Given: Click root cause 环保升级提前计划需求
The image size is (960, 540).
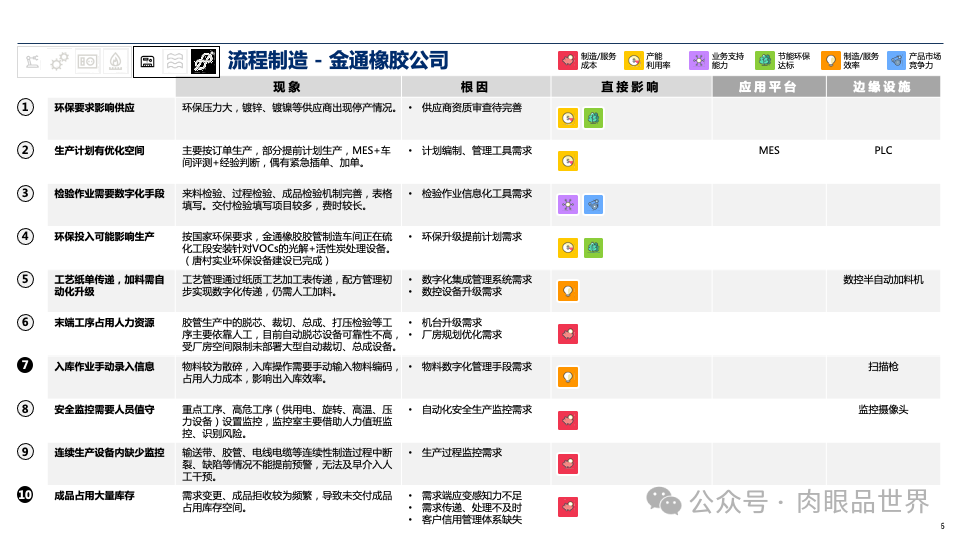Looking at the screenshot, I should click(x=471, y=236).
